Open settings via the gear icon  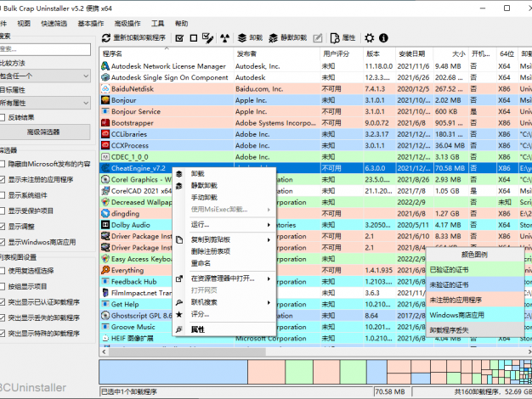point(369,38)
